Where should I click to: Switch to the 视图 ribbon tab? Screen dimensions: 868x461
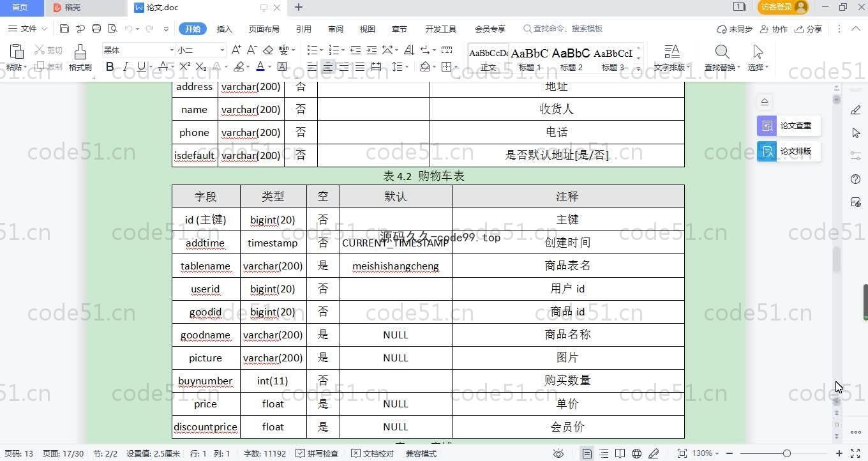point(368,29)
